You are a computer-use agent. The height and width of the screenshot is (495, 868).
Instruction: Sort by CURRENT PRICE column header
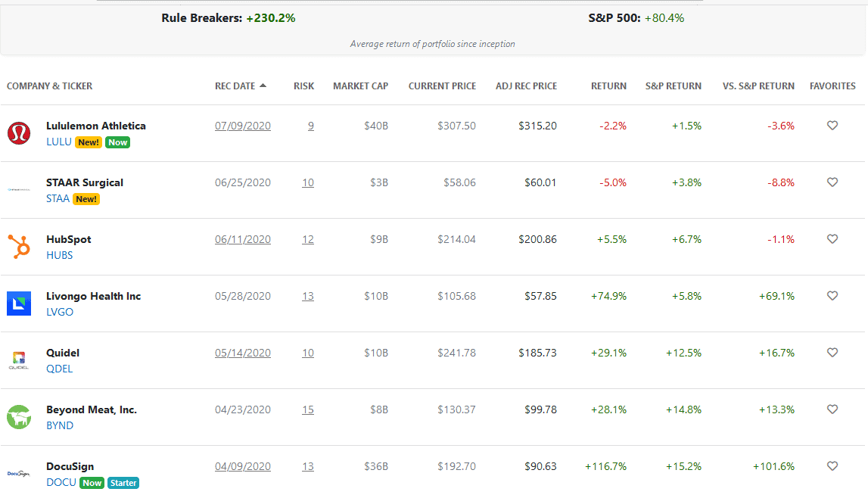[x=442, y=86]
